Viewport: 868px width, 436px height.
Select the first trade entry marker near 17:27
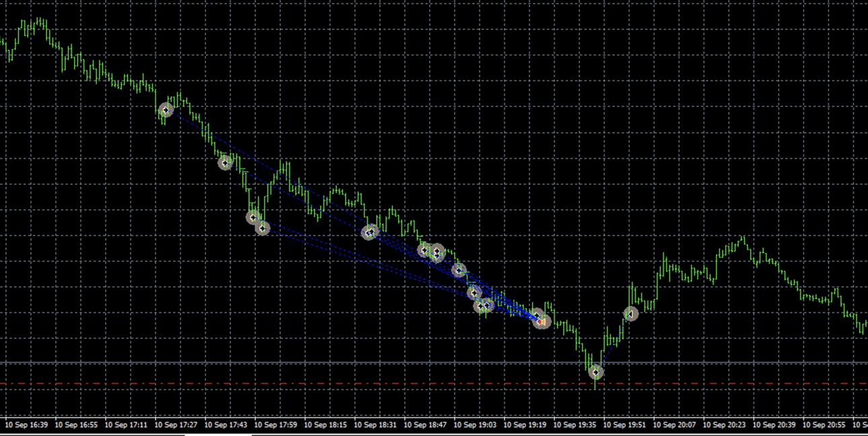[166, 110]
